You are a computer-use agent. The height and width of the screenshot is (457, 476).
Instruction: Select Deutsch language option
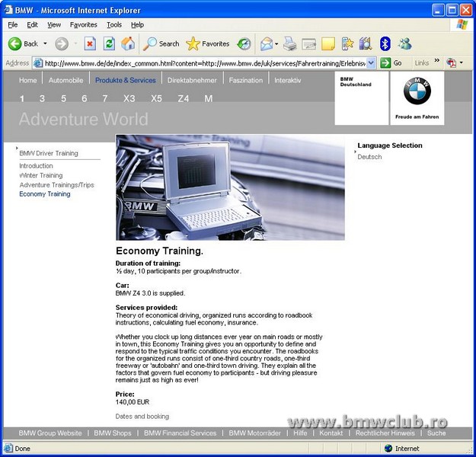point(369,157)
